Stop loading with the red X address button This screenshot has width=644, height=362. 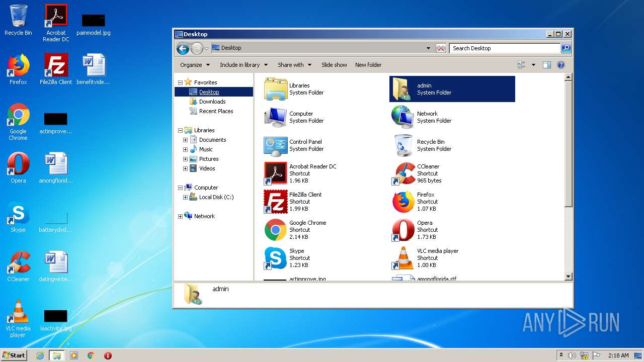[x=441, y=48]
